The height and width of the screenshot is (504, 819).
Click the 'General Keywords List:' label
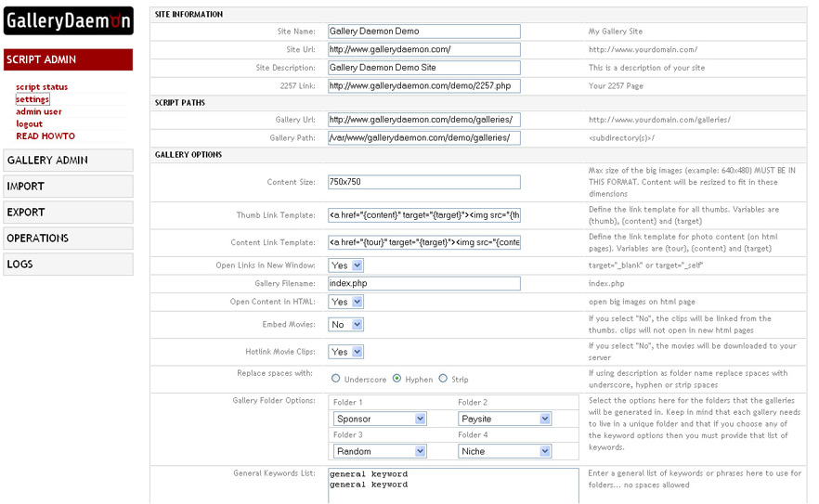point(274,473)
